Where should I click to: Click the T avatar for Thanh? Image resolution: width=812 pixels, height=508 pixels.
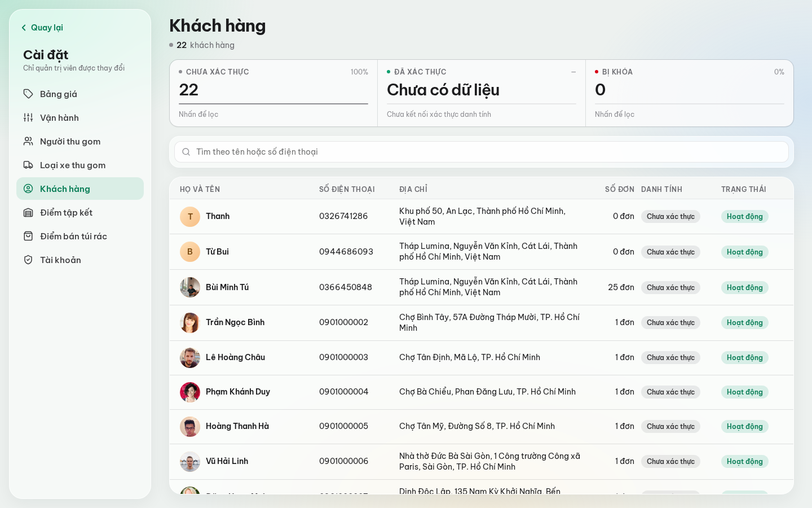point(190,217)
